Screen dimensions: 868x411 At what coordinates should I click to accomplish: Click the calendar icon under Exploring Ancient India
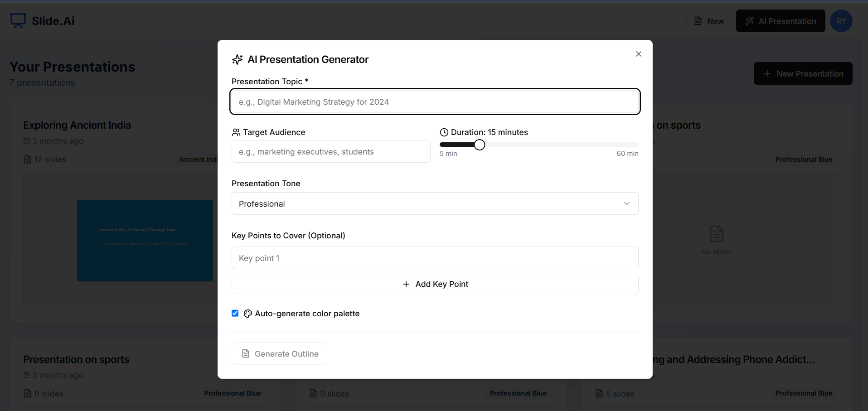(27, 141)
